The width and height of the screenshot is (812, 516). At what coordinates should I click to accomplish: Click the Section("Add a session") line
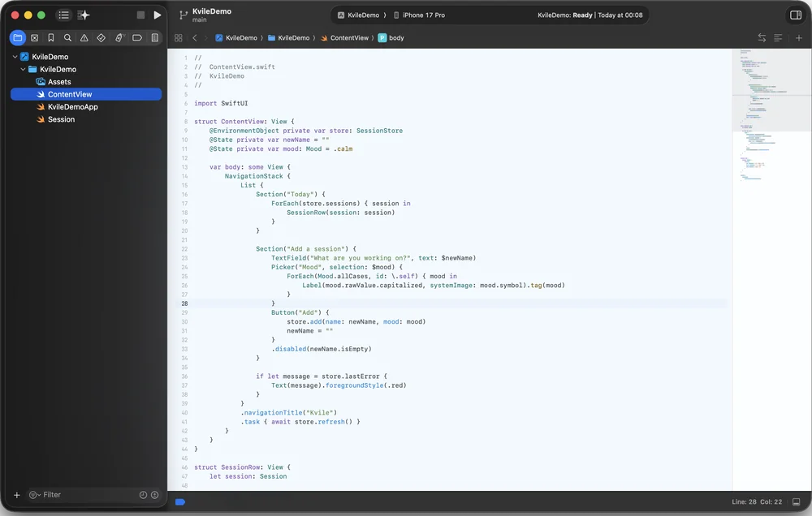click(306, 248)
